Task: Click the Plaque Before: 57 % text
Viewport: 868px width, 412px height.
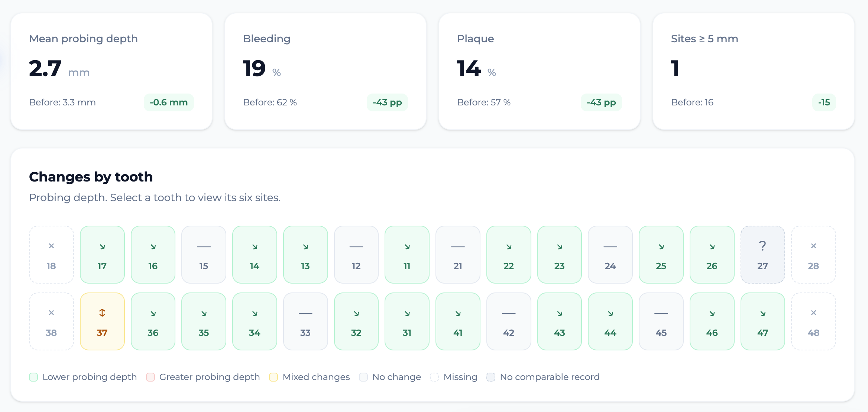Action: point(484,102)
